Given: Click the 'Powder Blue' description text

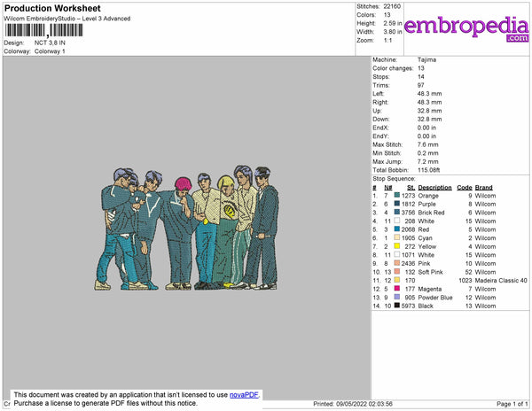Looking at the screenshot, I should click(x=435, y=298).
